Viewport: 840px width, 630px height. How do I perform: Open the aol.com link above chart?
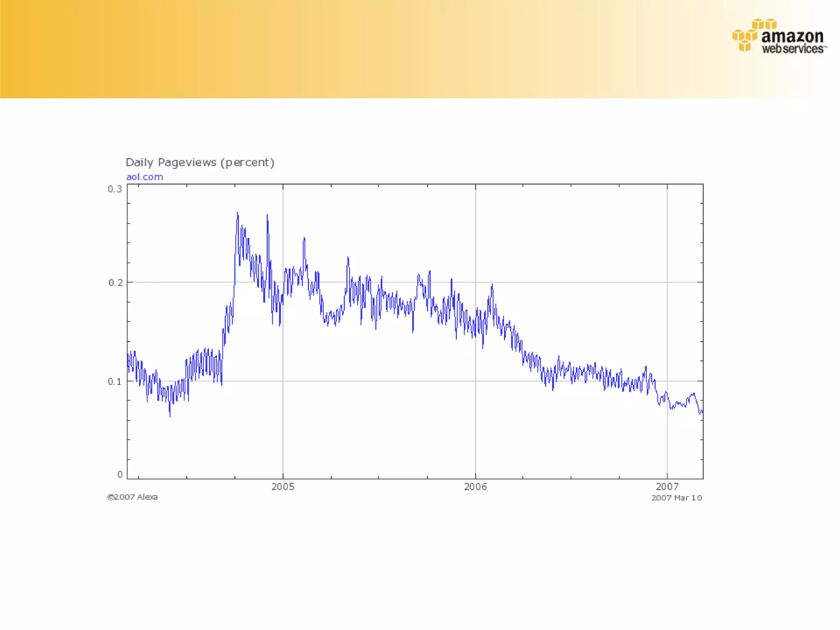tap(144, 177)
